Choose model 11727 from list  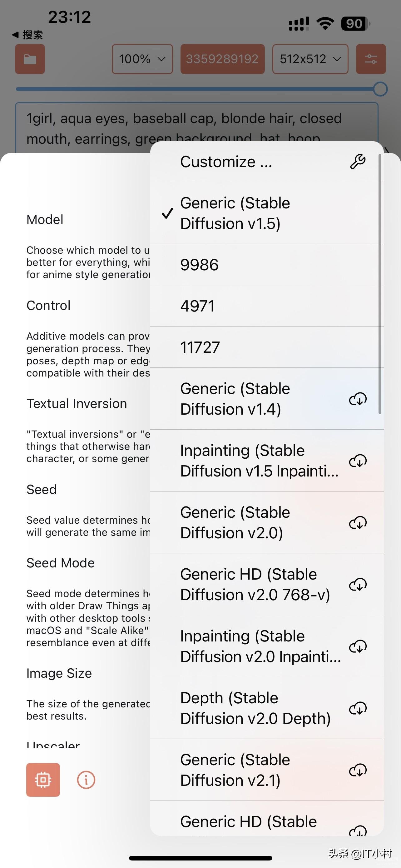click(x=267, y=347)
